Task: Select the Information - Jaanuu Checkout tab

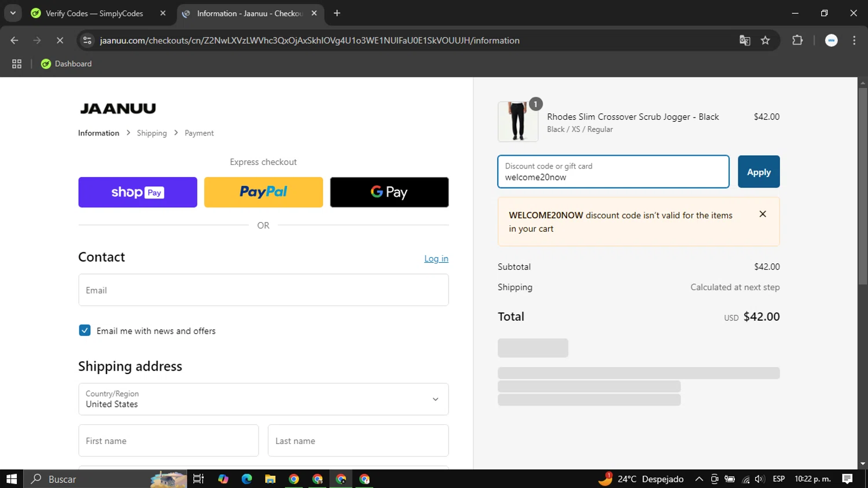Action: [249, 13]
